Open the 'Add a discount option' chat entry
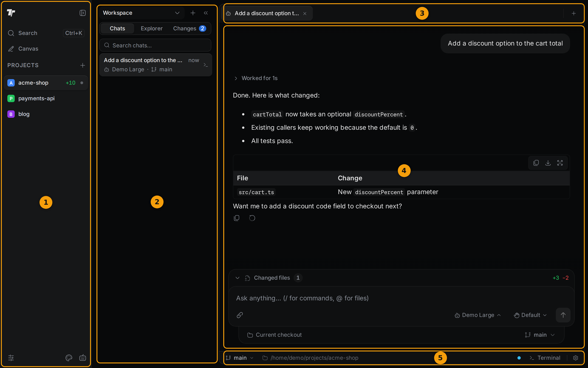This screenshot has height=368, width=588. [x=155, y=65]
